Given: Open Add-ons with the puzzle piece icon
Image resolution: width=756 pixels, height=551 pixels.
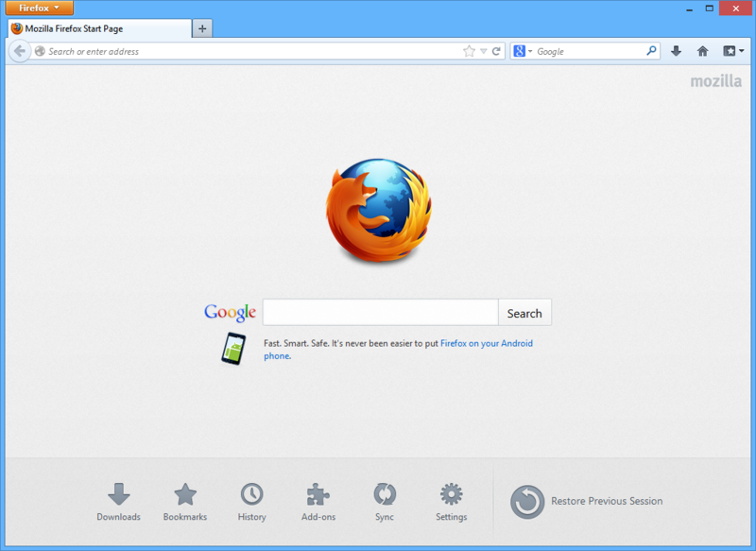Looking at the screenshot, I should point(318,496).
